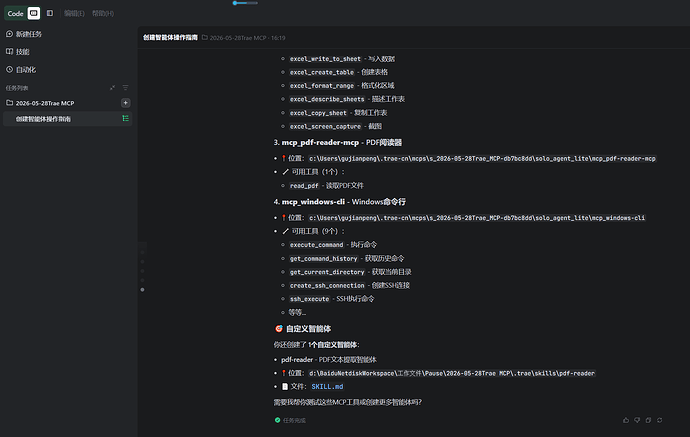
Task: Click the green 任务完成 check icon
Action: [x=277, y=420]
